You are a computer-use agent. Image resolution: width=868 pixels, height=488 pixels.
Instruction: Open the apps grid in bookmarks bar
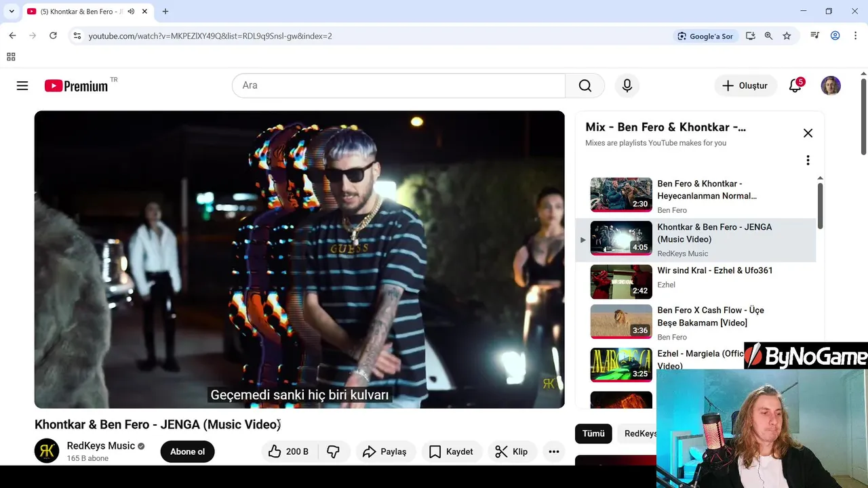tap(11, 57)
